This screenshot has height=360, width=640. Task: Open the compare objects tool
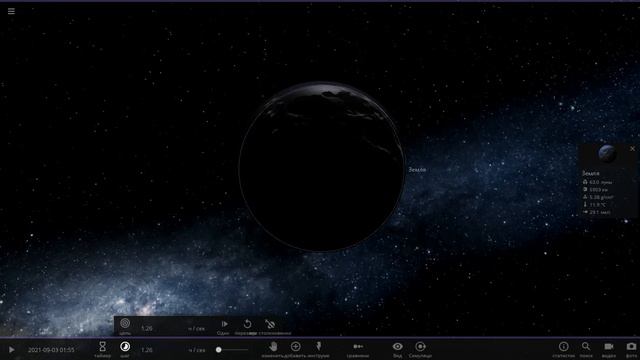pyautogui.click(x=358, y=347)
